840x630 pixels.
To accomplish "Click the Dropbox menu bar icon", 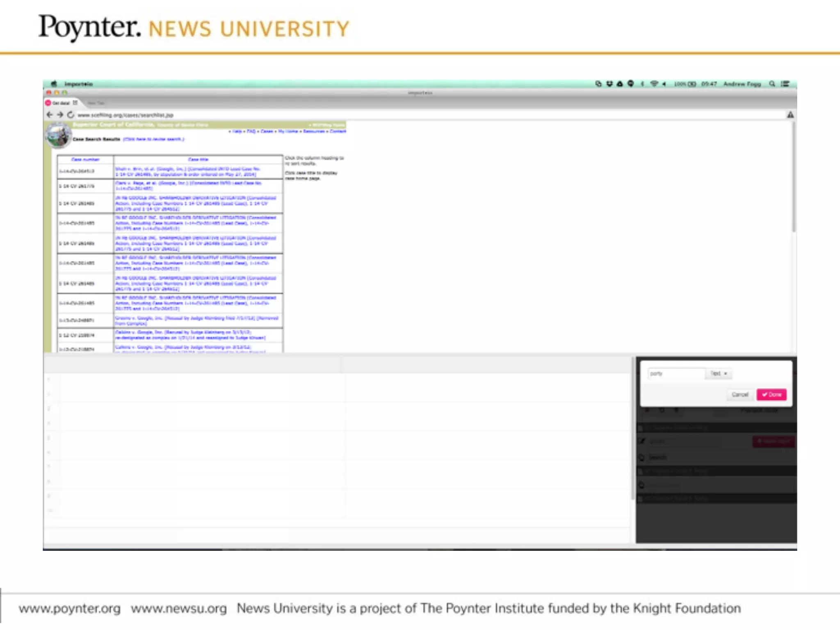I will click(x=609, y=84).
